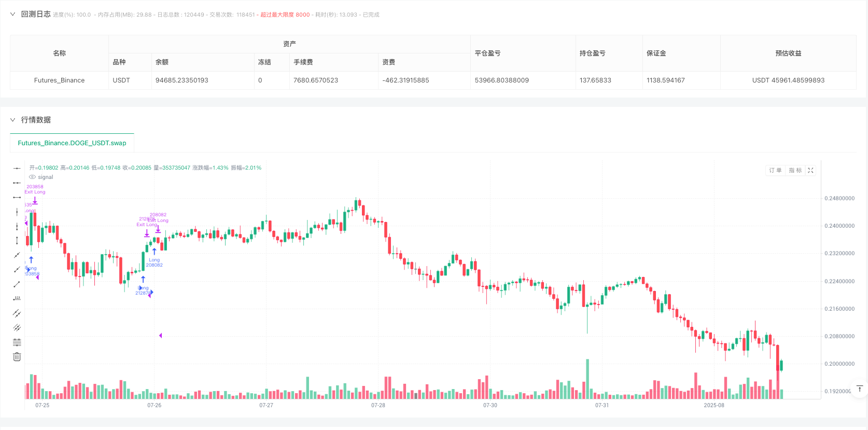Select the trend line drawing tool

(x=17, y=255)
